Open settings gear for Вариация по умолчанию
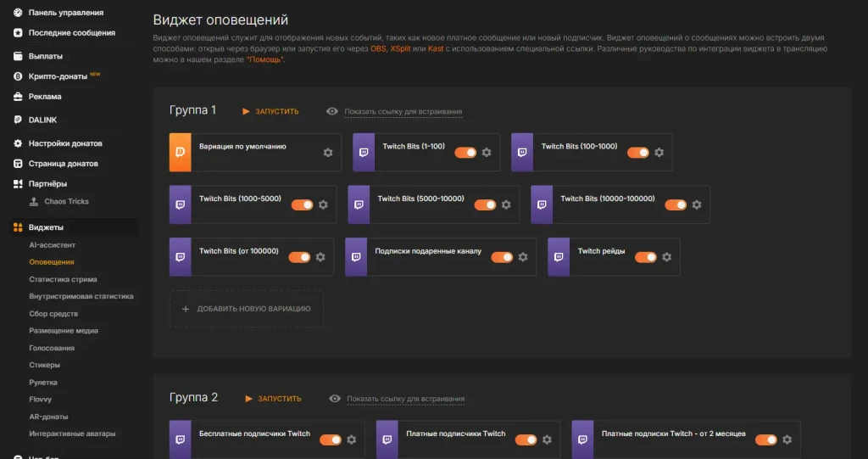The height and width of the screenshot is (459, 868). (328, 153)
